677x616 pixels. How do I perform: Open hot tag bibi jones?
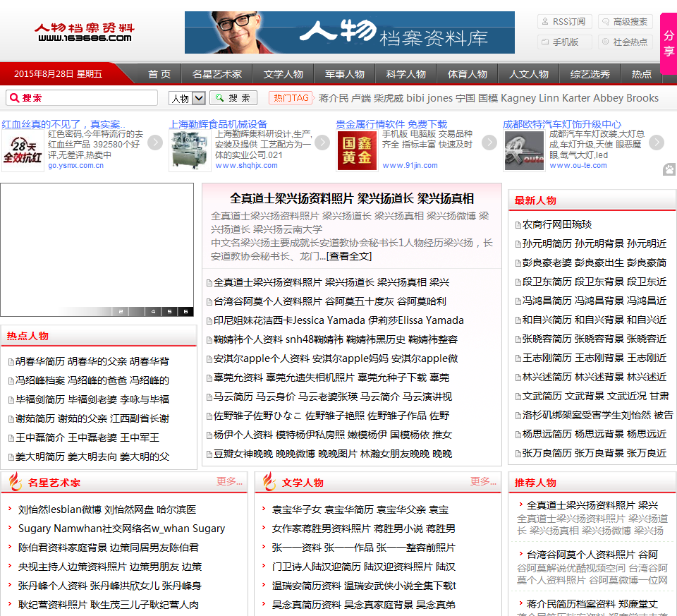(x=429, y=98)
